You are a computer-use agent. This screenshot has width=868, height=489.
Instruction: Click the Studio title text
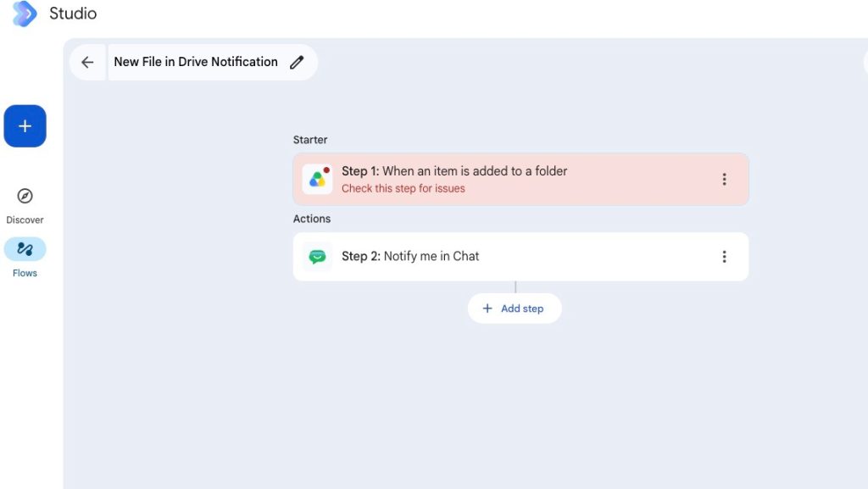point(73,14)
